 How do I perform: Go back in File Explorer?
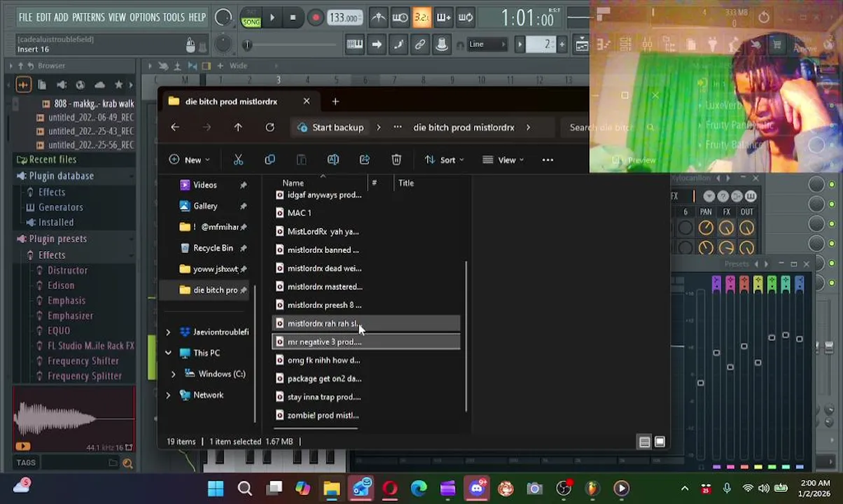[x=175, y=127]
